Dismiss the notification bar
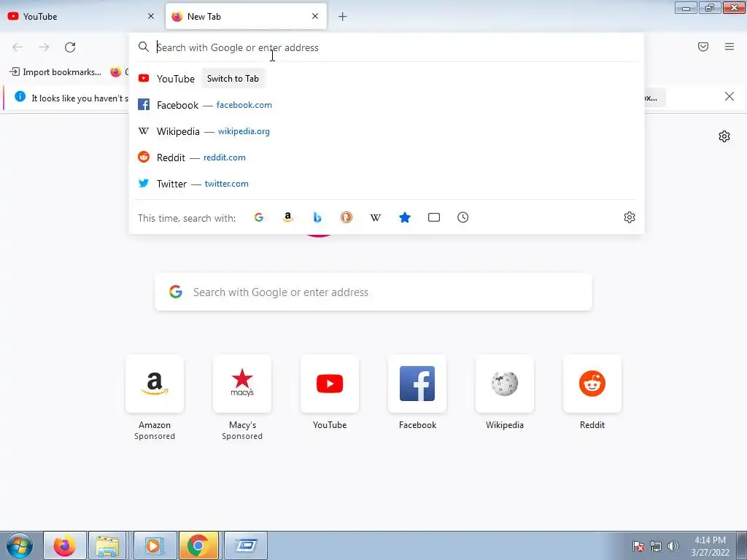The height and width of the screenshot is (560, 747). click(729, 97)
